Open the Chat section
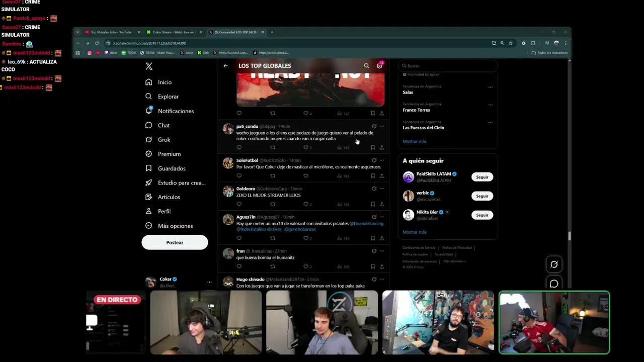This screenshot has width=644, height=362. 157,125
